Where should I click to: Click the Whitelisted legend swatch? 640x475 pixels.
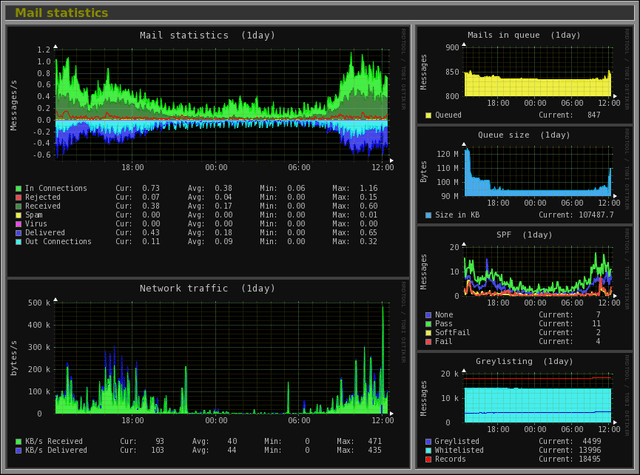tap(429, 450)
